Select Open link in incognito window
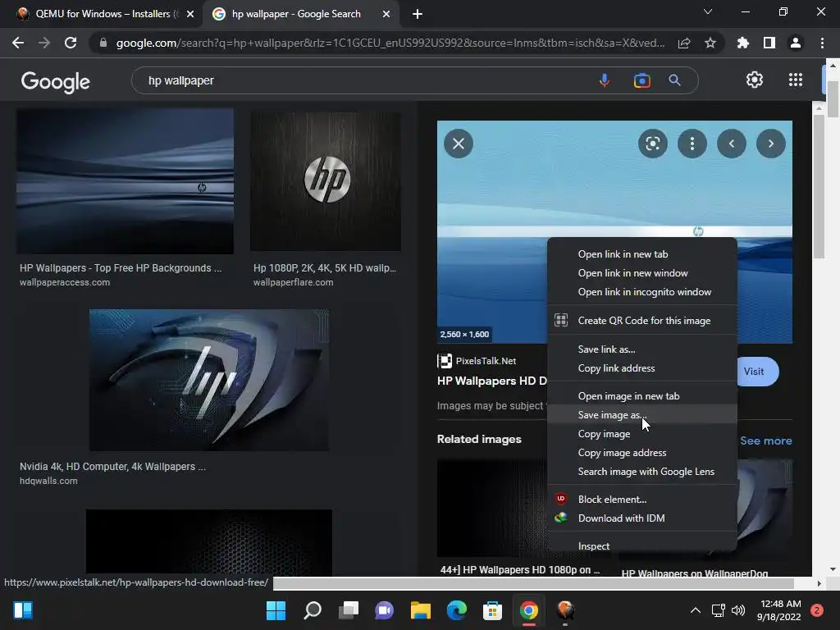Viewport: 840px width, 630px height. coord(642,291)
